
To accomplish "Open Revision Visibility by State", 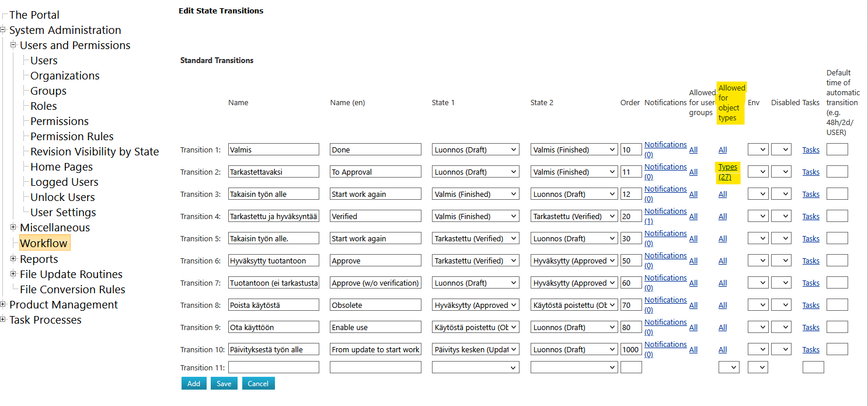I will [95, 151].
